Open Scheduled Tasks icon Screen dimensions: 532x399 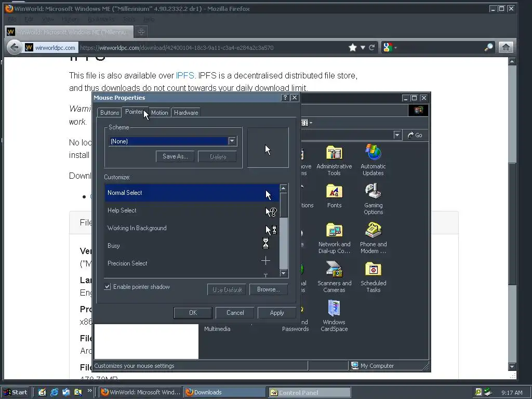[x=373, y=277]
